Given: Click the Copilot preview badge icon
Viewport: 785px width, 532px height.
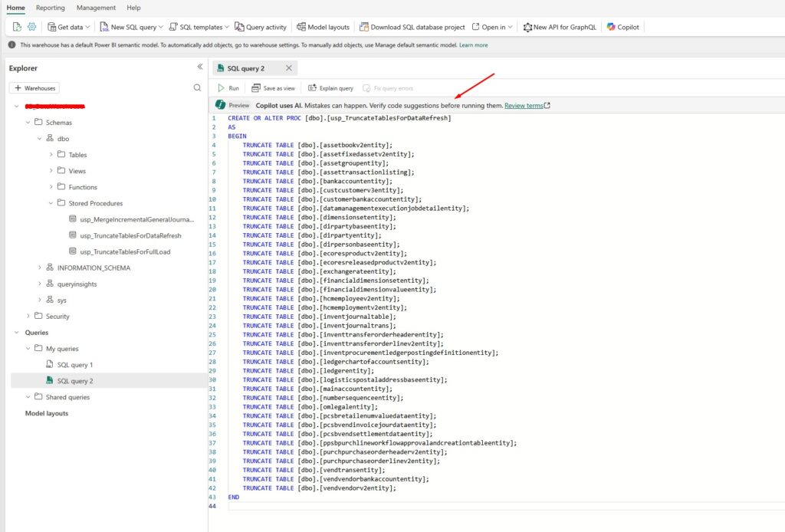Looking at the screenshot, I should pos(220,104).
